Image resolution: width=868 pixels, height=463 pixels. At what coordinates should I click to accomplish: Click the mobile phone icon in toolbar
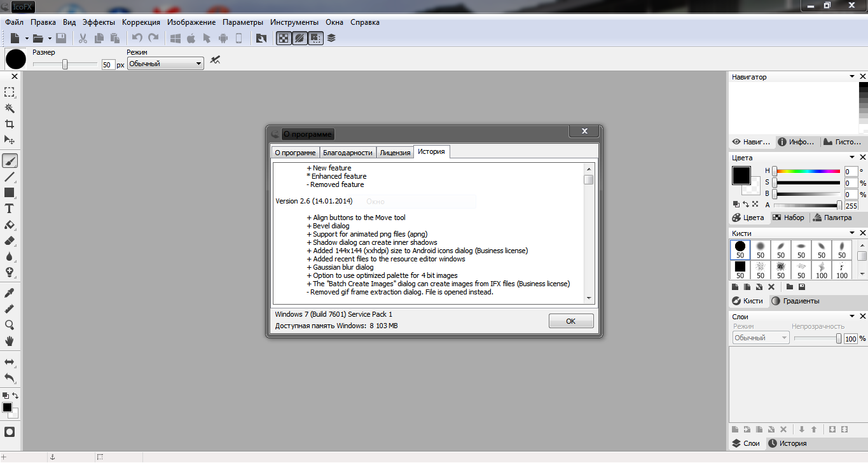[x=239, y=38]
